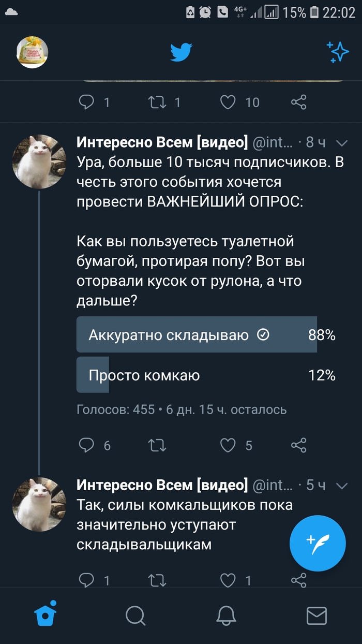Open the "Интересно Всем [видео]" profile name

tap(162, 142)
